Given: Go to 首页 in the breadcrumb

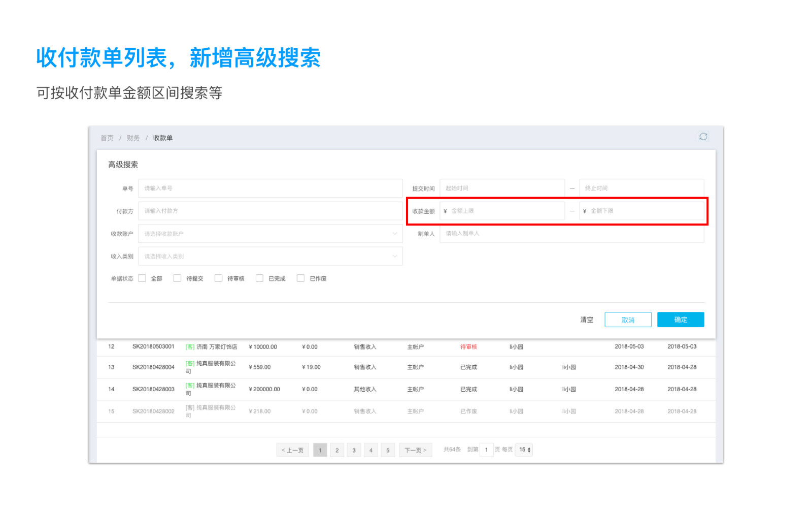Looking at the screenshot, I should tap(107, 138).
